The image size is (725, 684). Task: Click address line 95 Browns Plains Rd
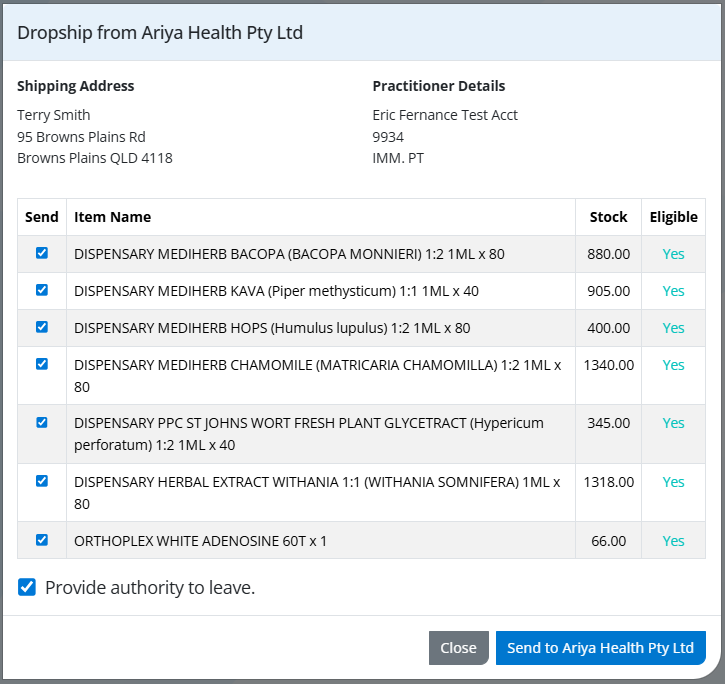pyautogui.click(x=81, y=137)
